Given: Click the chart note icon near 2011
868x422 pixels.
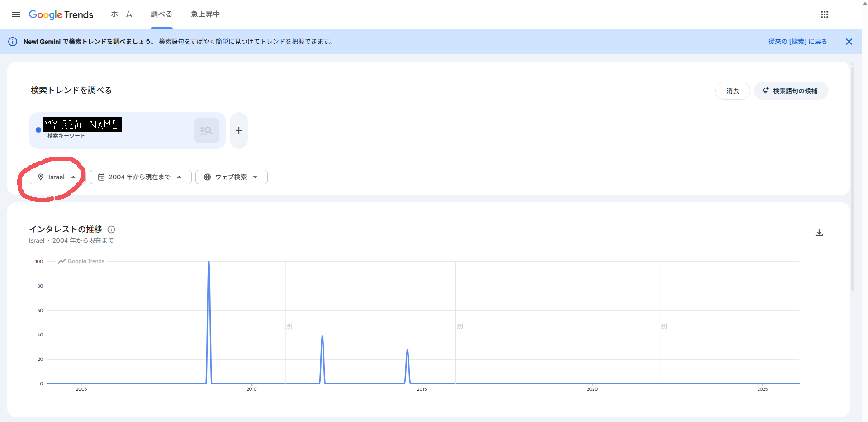Looking at the screenshot, I should coord(289,326).
